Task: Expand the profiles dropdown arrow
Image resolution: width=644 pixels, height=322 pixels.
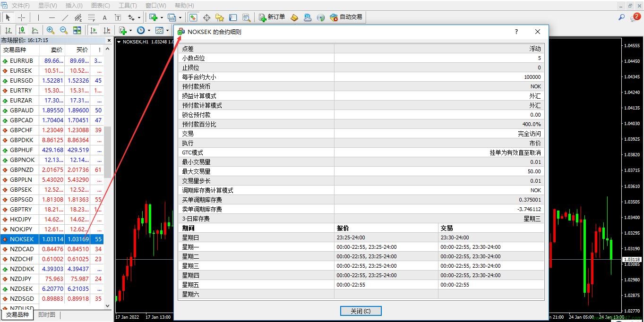Action: click(x=180, y=17)
